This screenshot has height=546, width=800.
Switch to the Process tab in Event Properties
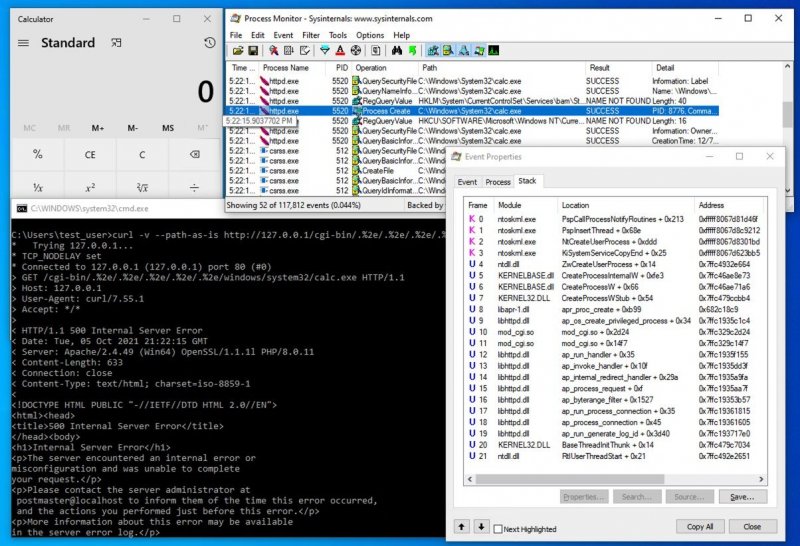(498, 182)
